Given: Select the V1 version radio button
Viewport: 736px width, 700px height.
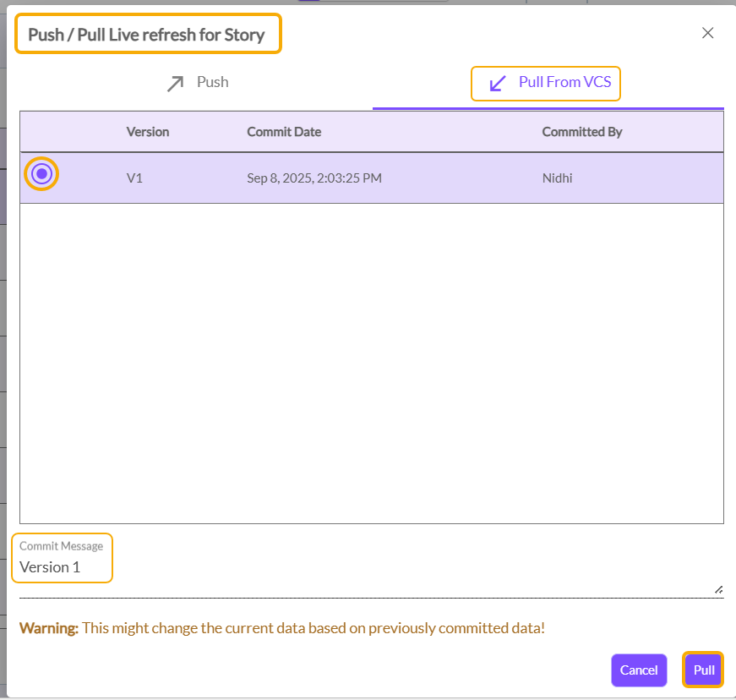Looking at the screenshot, I should pos(41,174).
